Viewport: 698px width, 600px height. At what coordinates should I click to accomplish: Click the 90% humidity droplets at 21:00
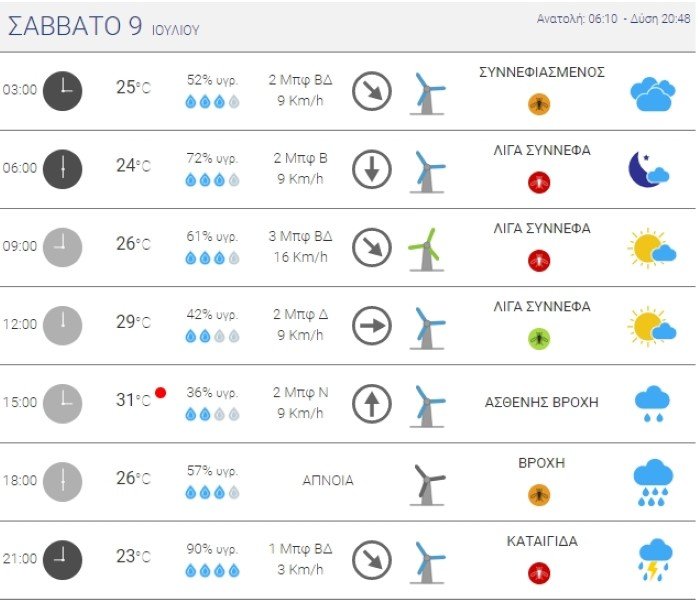click(x=212, y=570)
